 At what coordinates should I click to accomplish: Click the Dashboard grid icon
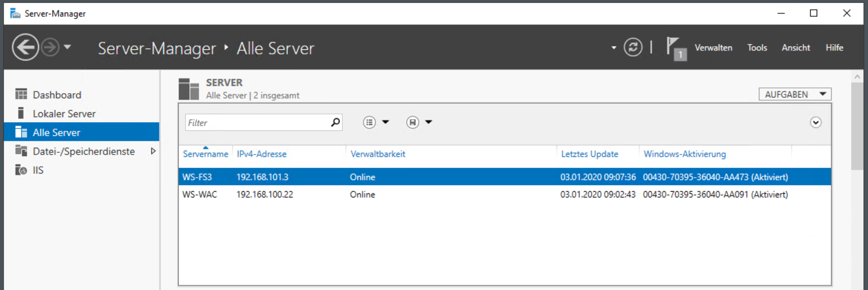tap(21, 94)
